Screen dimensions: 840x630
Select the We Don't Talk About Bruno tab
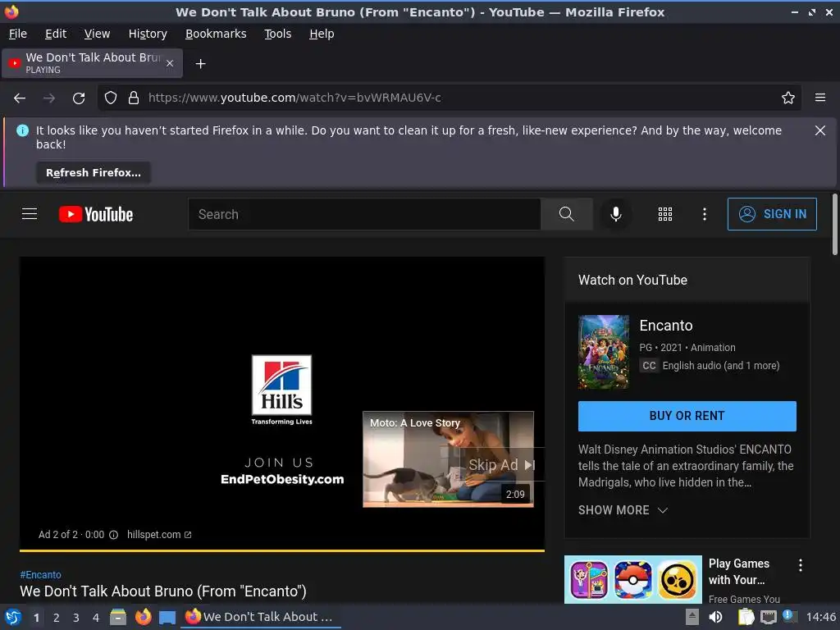(92, 63)
